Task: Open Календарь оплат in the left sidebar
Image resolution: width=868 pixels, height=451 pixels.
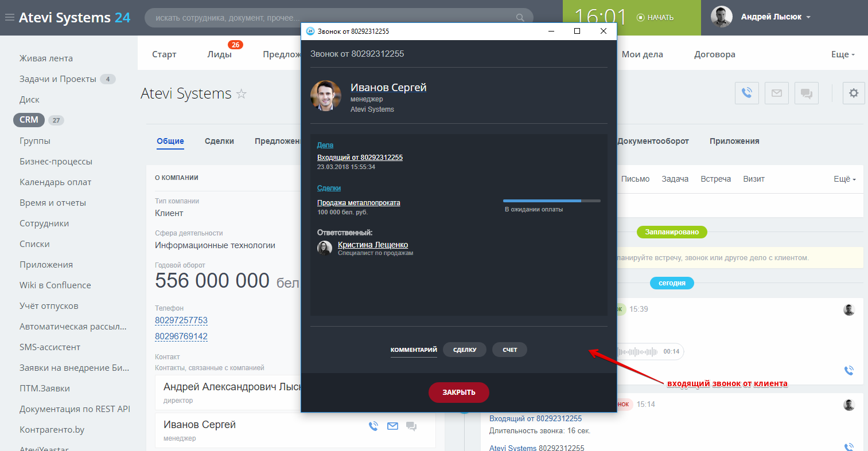Action: pyautogui.click(x=56, y=182)
